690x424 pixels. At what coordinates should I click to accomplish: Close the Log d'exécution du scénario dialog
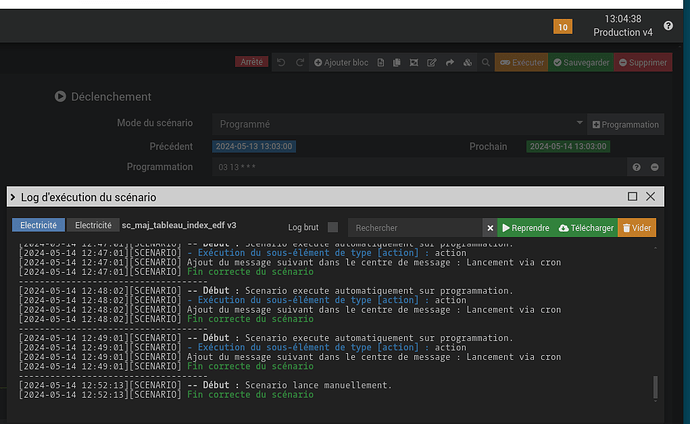[650, 196]
